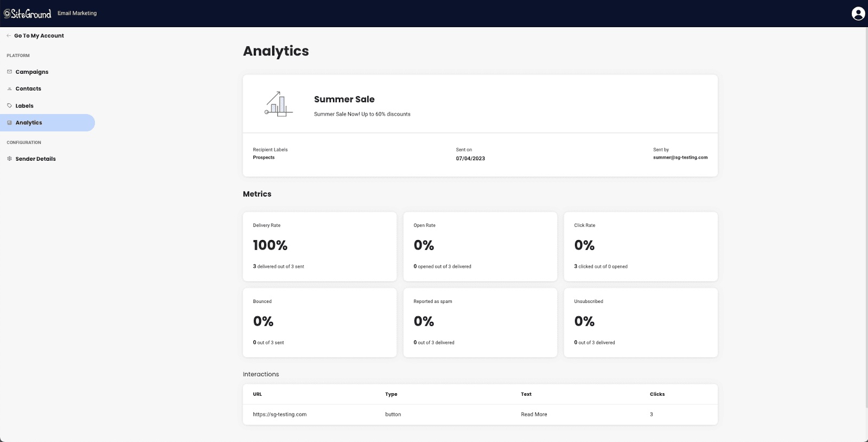The image size is (868, 442).
Task: Open Labels in the sidebar
Action: point(24,106)
